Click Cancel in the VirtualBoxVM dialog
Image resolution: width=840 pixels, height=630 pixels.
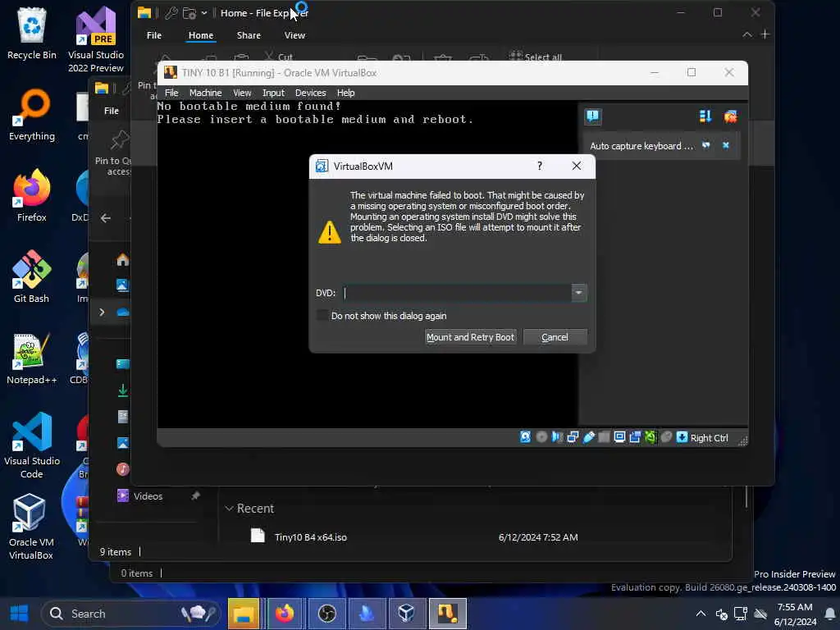point(555,337)
